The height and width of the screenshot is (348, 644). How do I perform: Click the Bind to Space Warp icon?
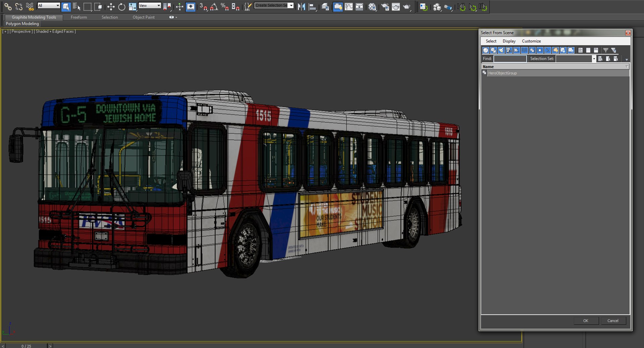coord(30,6)
